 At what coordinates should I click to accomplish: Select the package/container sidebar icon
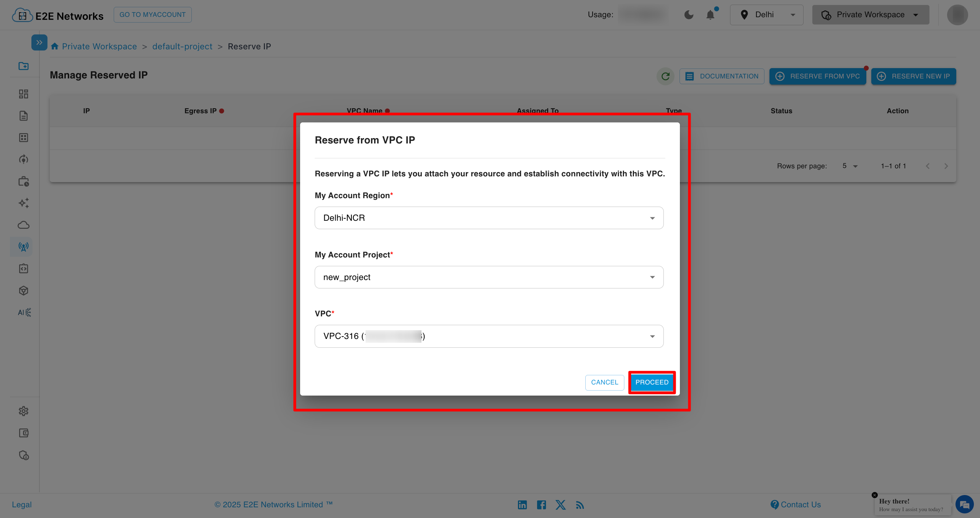click(x=23, y=290)
